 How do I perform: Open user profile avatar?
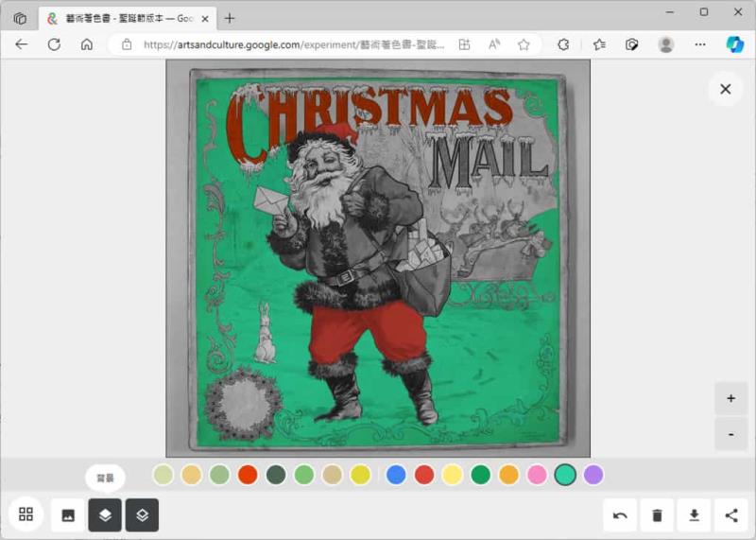click(666, 44)
